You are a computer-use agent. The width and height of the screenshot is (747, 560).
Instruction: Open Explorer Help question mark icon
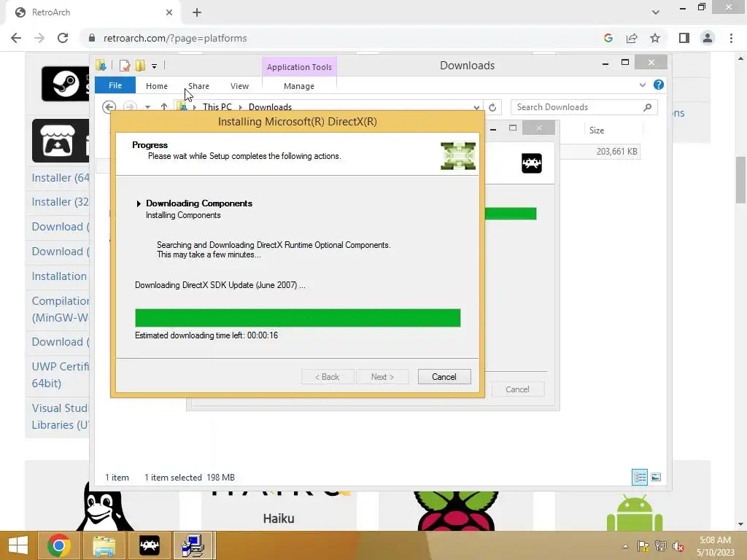659,85
